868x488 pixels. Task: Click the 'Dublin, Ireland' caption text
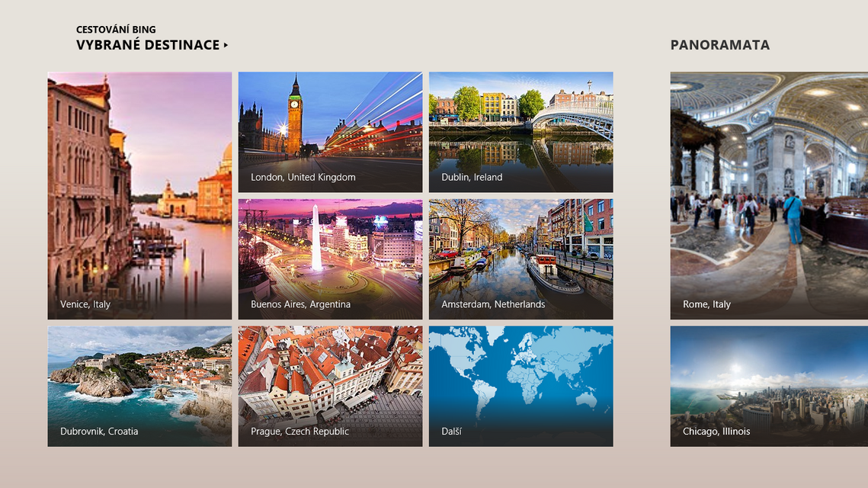472,177
